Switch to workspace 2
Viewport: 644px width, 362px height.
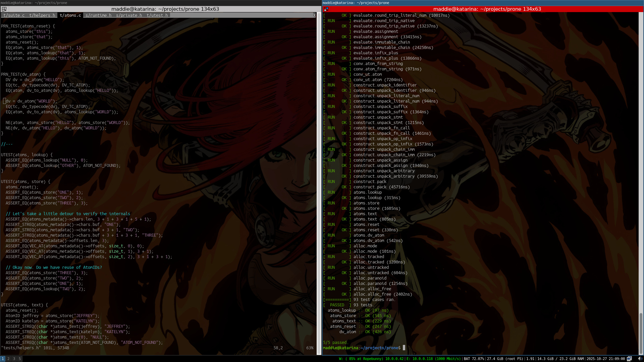pos(8,359)
